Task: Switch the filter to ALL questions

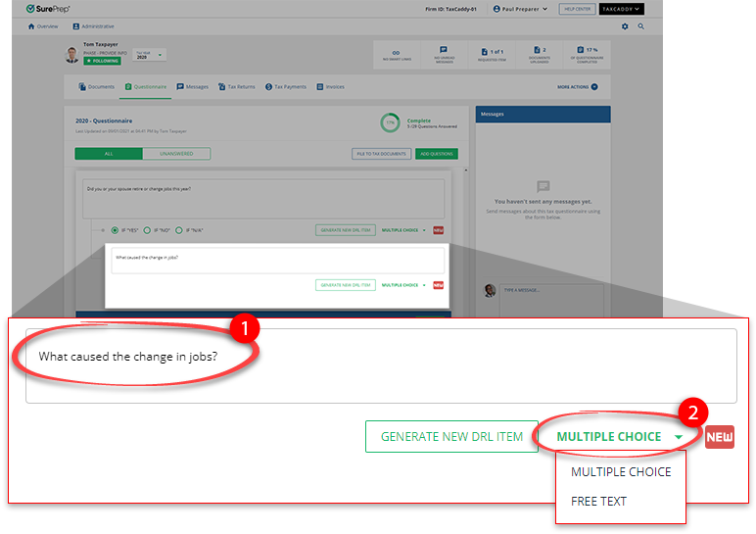Action: 109,154
